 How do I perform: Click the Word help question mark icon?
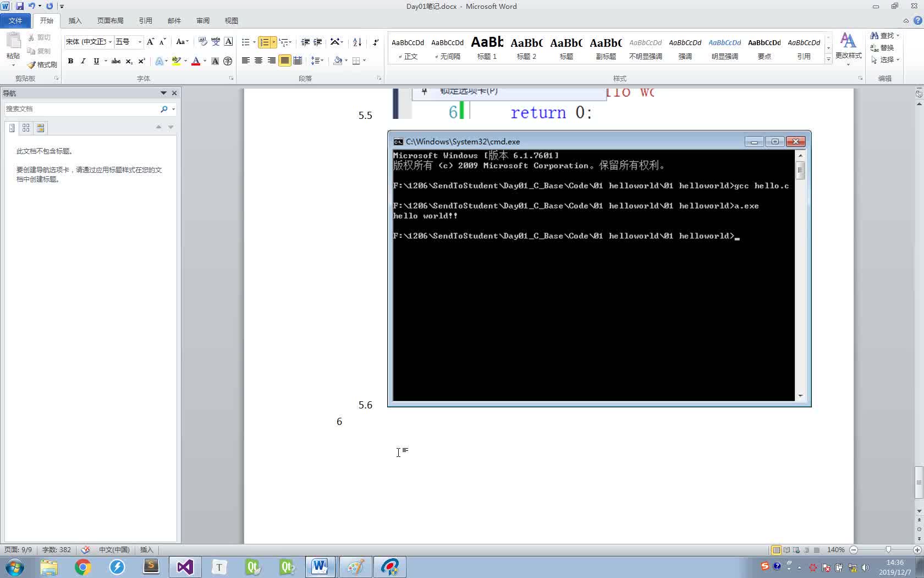pyautogui.click(x=917, y=20)
